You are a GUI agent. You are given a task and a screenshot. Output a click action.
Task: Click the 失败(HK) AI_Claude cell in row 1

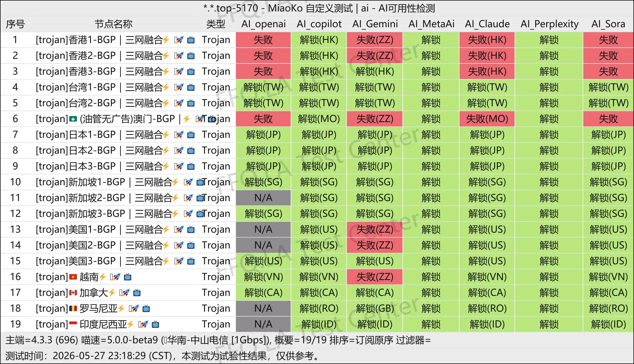point(487,40)
